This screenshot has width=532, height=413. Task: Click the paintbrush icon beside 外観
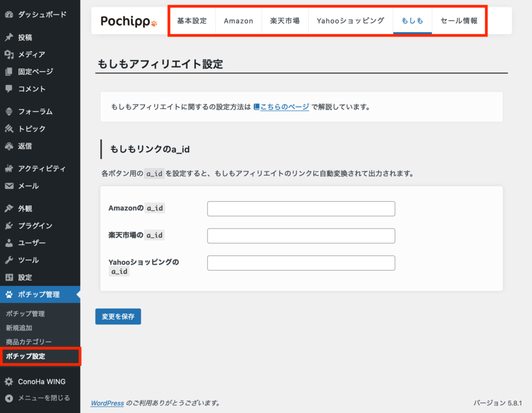tap(9, 208)
